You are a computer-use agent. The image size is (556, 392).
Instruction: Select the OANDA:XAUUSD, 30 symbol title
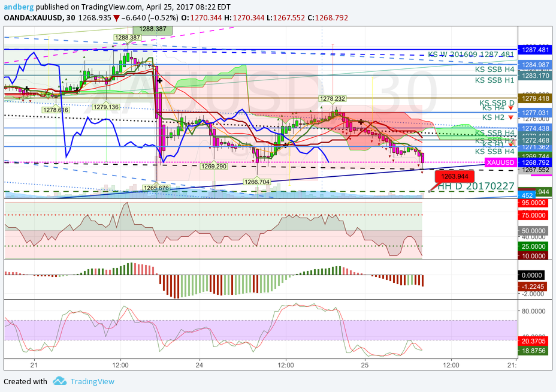tap(40, 18)
